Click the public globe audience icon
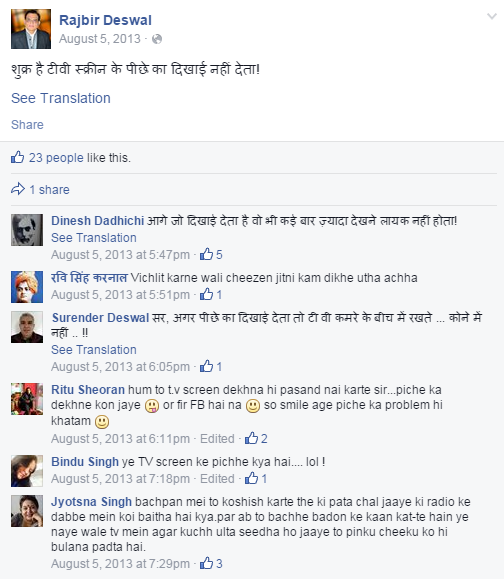The width and height of the screenshot is (504, 579). pos(157,39)
